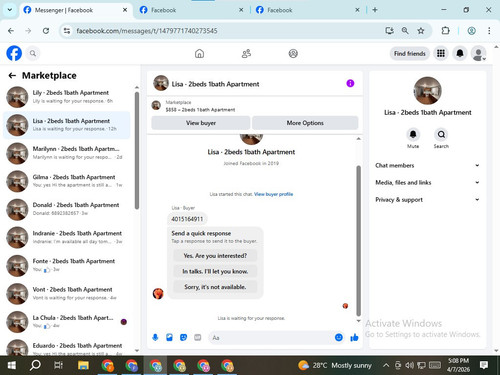Open the Facebook menu grid icon
The image size is (500, 375).
tap(441, 53)
